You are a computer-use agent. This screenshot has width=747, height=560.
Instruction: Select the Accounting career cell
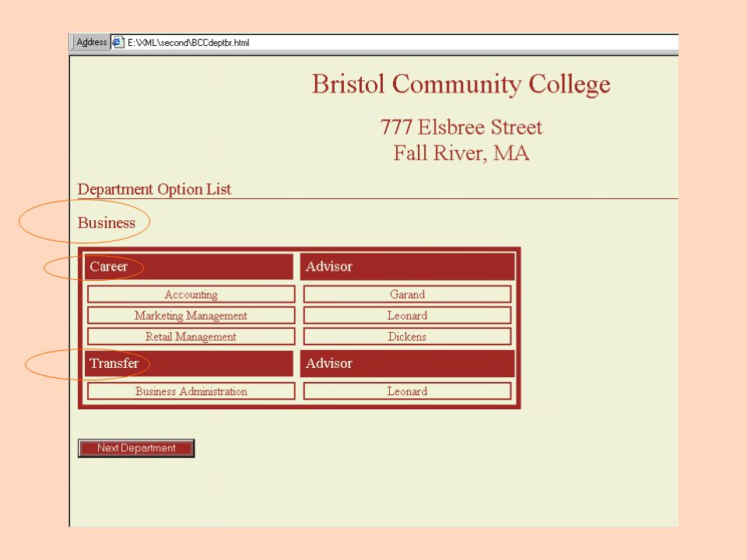pos(191,294)
